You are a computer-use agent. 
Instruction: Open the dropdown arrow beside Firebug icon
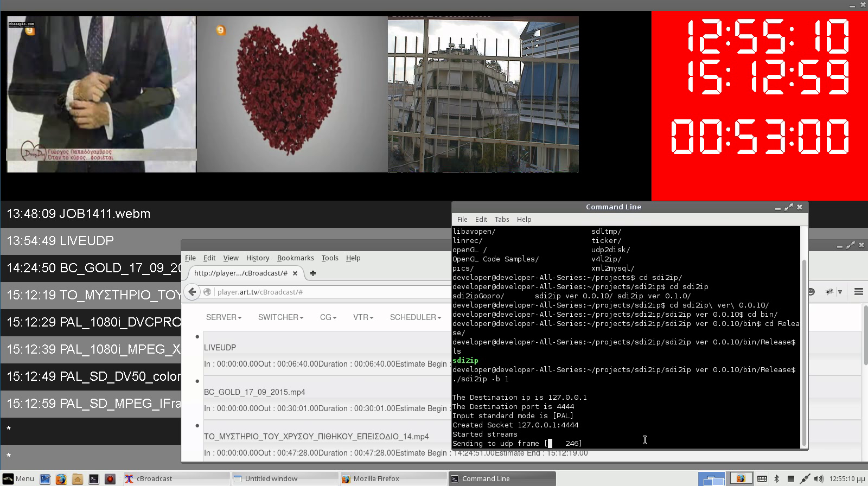coord(840,292)
